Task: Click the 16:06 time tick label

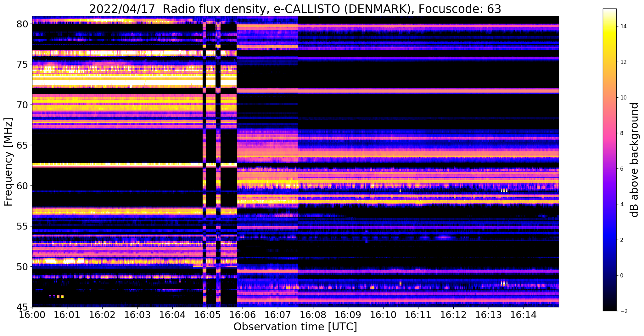Action: coord(243,315)
